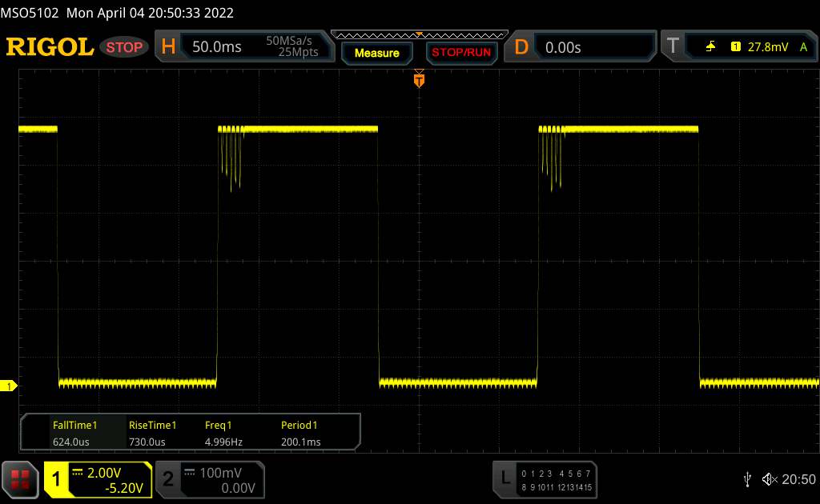Click the rising edge trigger icon
Screen dimensions: 820x504
coord(710,47)
